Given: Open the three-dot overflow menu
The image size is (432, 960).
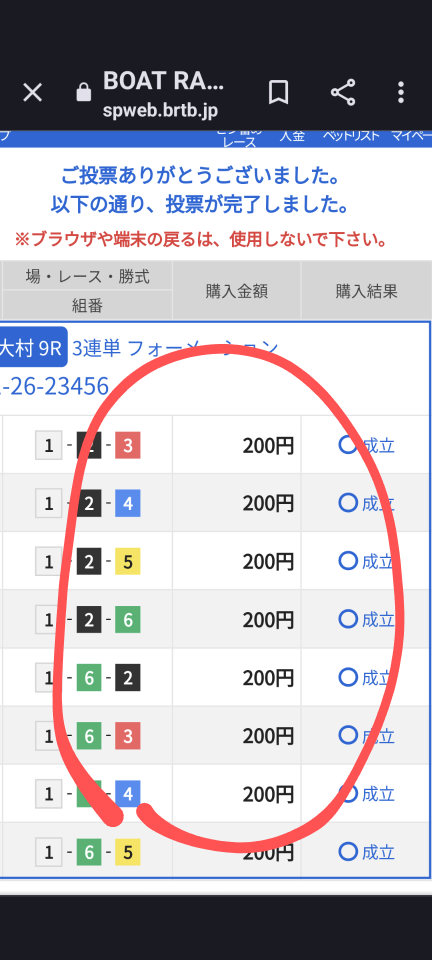Looking at the screenshot, I should (x=401, y=93).
